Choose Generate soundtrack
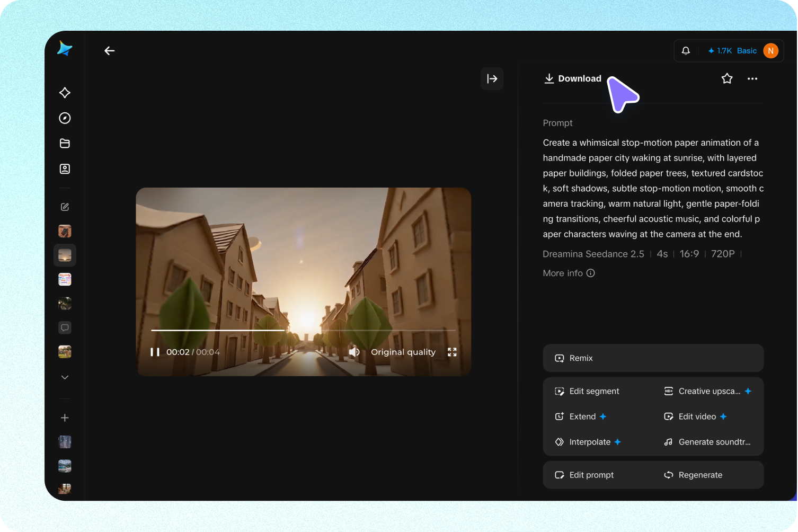Screen dimensions: 798x532 [x=707, y=442]
